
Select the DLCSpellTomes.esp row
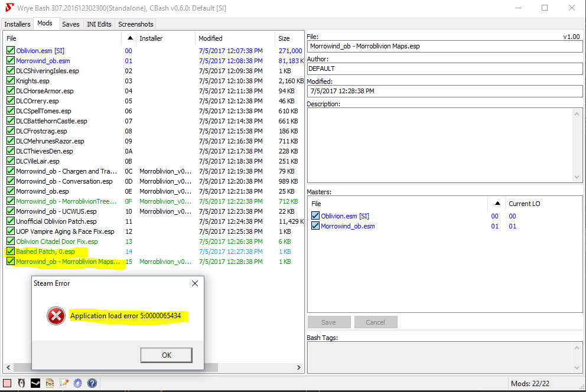coord(154,111)
